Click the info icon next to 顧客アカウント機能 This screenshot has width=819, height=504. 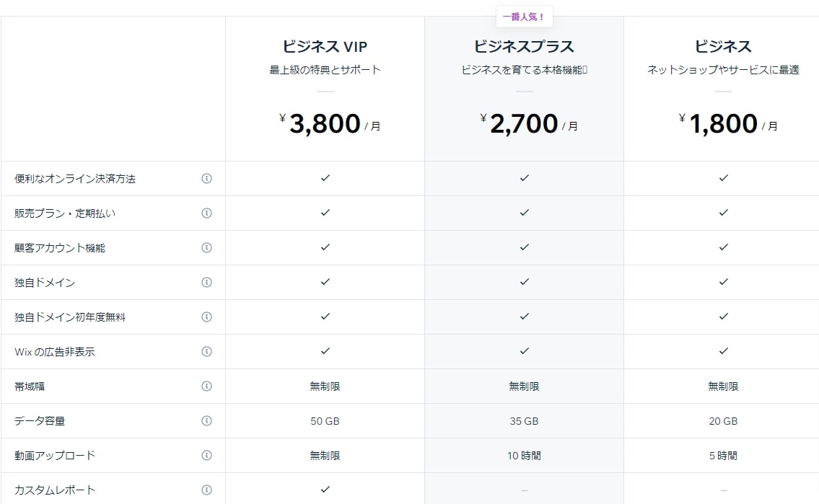(x=207, y=247)
